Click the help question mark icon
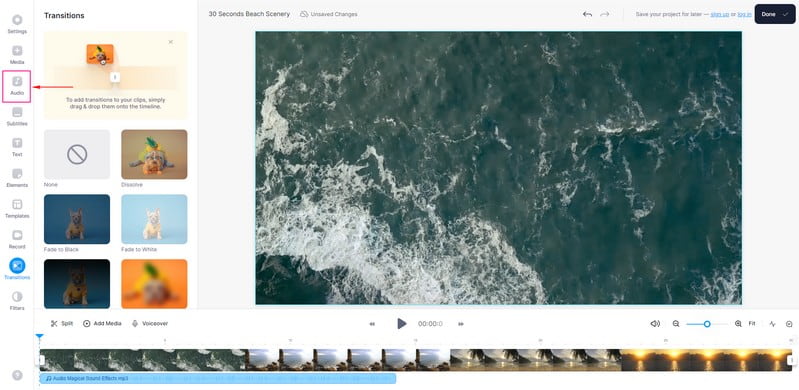This screenshot has height=390, width=799. point(17,375)
